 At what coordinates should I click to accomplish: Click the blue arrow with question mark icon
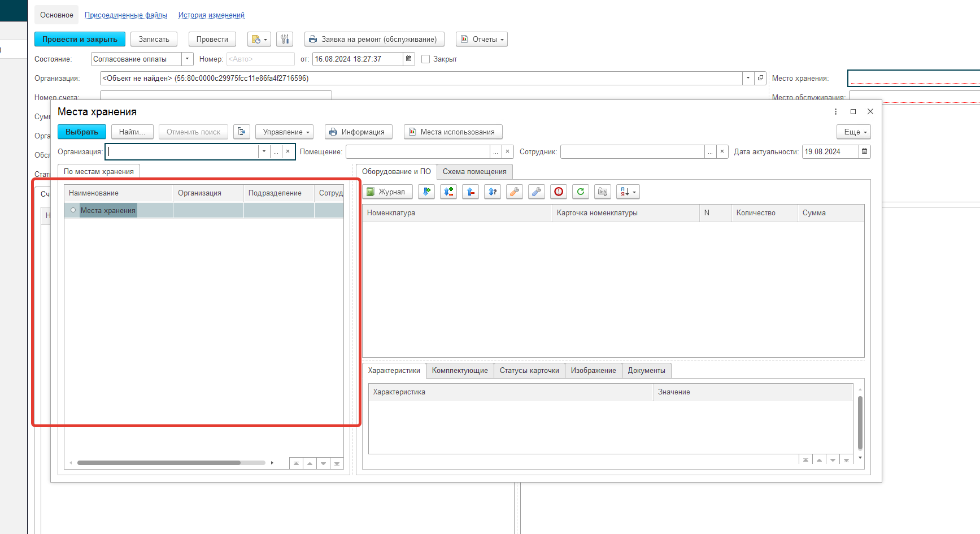click(x=492, y=192)
